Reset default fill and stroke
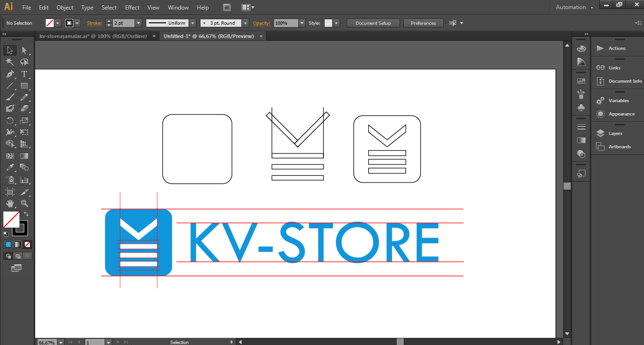The width and height of the screenshot is (644, 345). pyautogui.click(x=6, y=234)
